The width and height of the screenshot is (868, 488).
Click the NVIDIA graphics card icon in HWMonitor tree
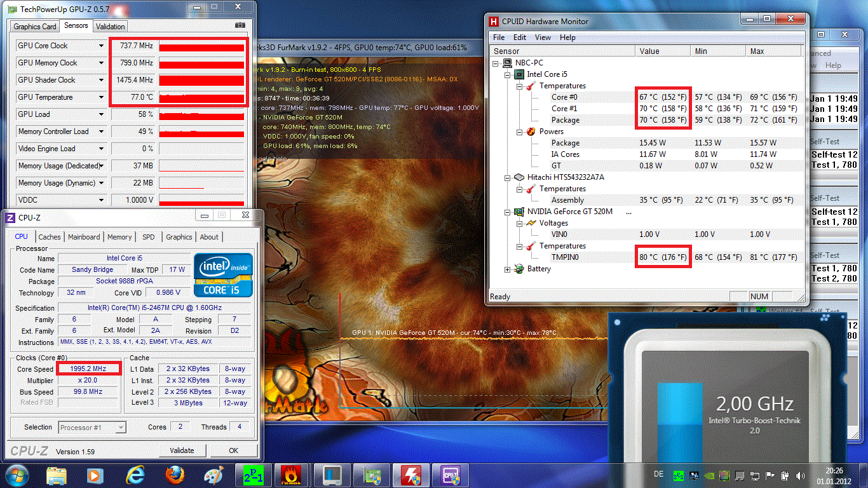point(519,212)
